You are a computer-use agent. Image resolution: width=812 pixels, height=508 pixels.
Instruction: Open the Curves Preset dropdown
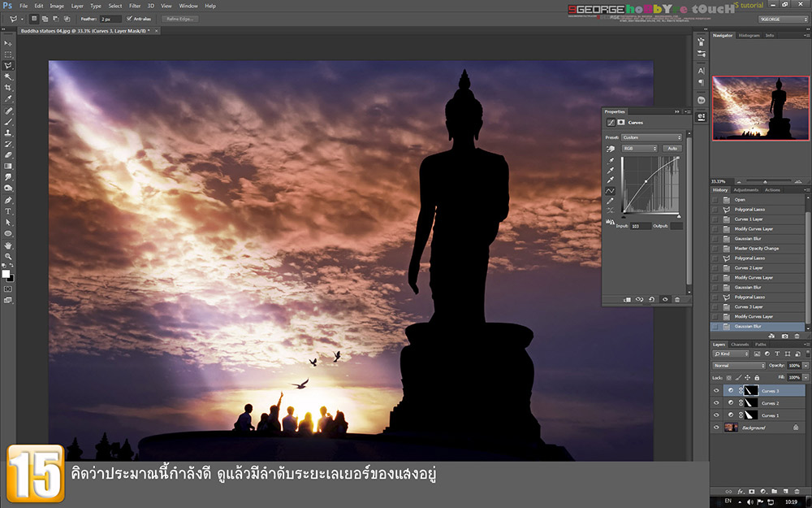click(x=651, y=137)
